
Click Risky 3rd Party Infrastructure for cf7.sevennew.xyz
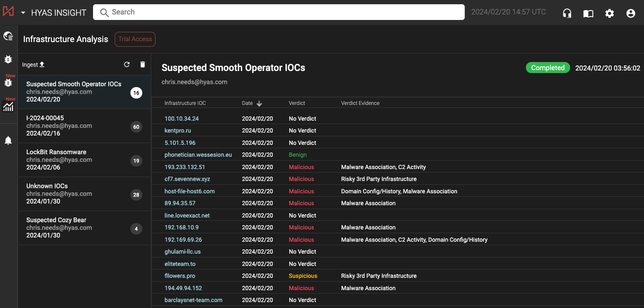378,179
